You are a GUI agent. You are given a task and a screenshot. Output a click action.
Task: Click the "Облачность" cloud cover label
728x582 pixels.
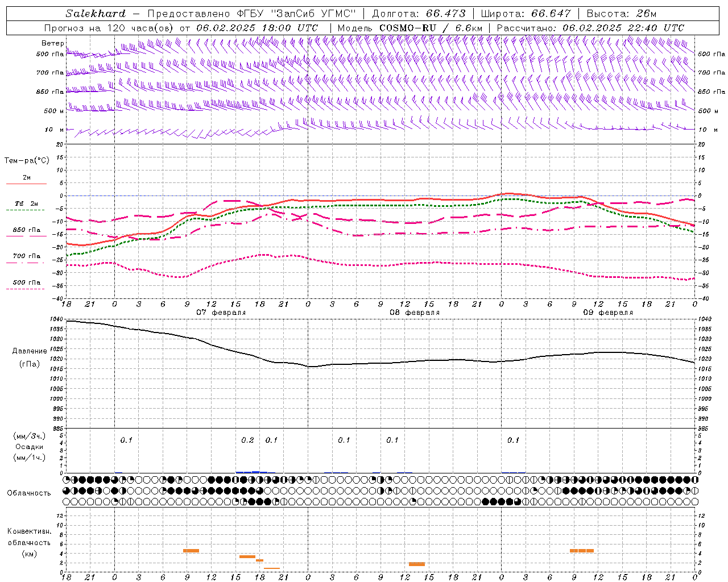click(x=29, y=493)
